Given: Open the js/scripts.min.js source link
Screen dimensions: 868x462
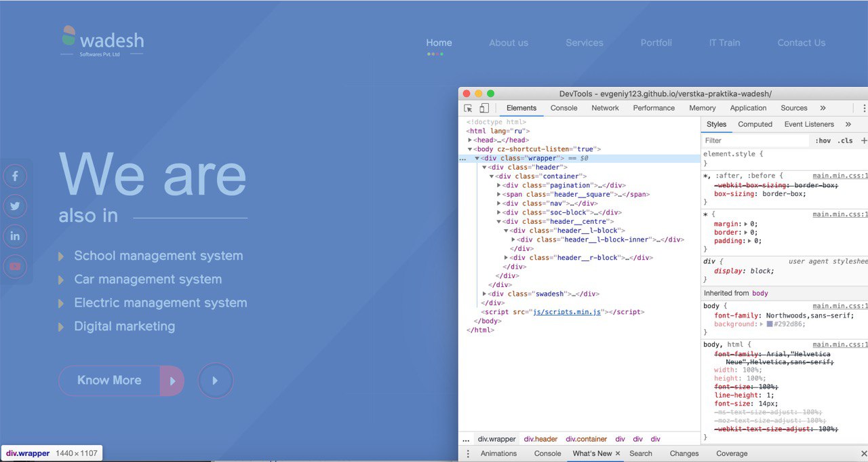Looking at the screenshot, I should tap(567, 312).
